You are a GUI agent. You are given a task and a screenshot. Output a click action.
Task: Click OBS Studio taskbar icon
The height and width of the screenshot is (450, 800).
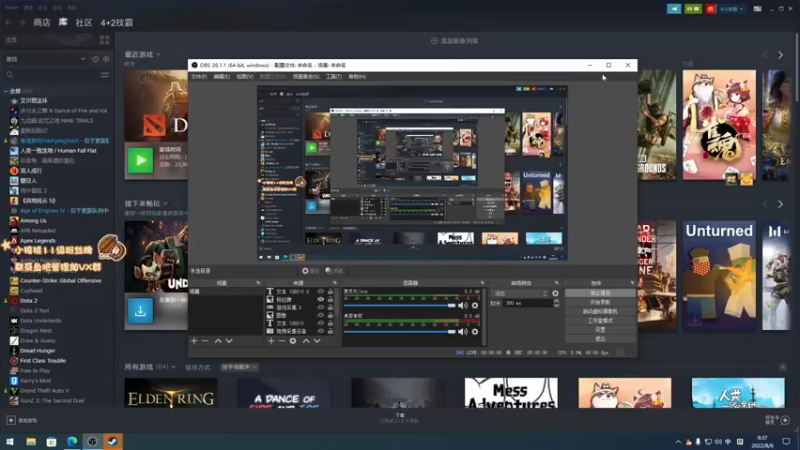pyautogui.click(x=92, y=441)
